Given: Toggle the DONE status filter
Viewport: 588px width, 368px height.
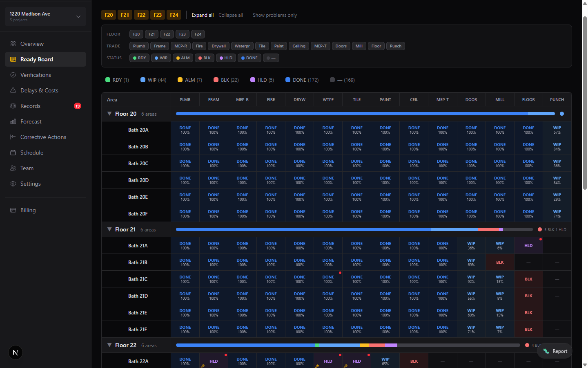Looking at the screenshot, I should point(249,58).
